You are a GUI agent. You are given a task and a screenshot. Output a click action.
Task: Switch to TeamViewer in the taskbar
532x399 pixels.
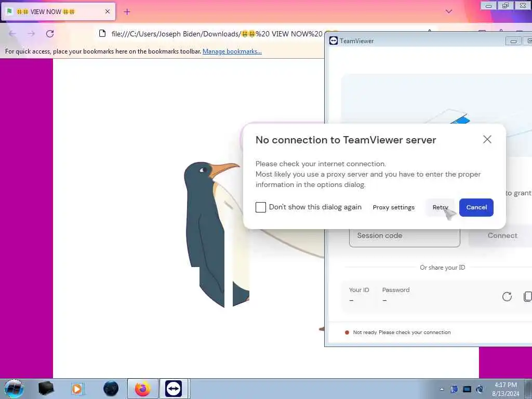pos(174,389)
